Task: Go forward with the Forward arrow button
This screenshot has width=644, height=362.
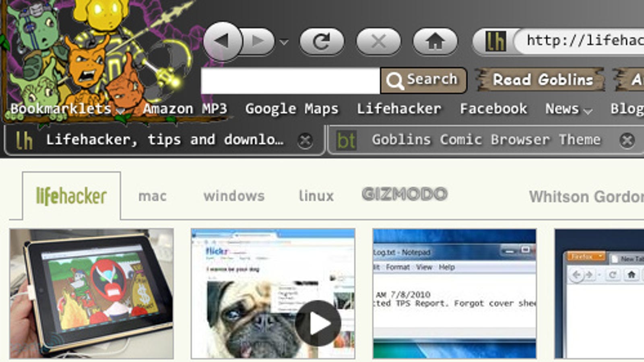Action: pos(258,41)
